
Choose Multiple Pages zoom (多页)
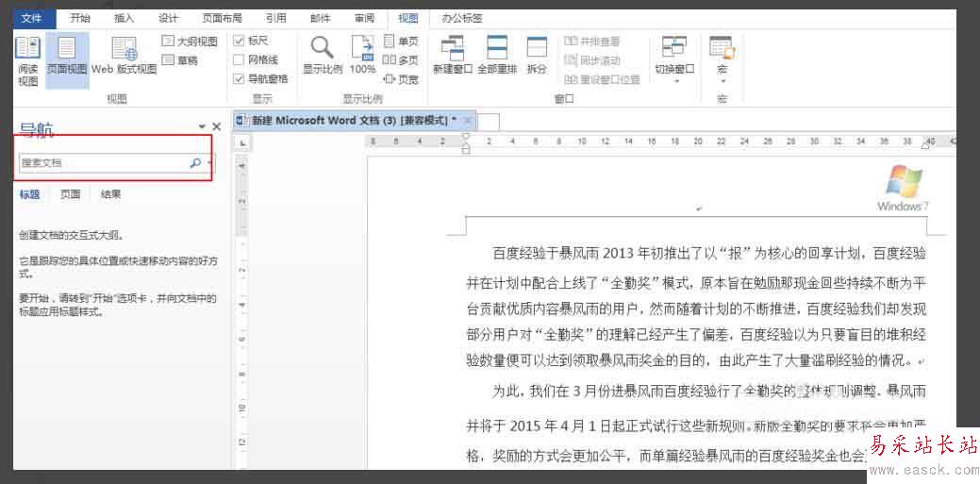click(x=400, y=60)
